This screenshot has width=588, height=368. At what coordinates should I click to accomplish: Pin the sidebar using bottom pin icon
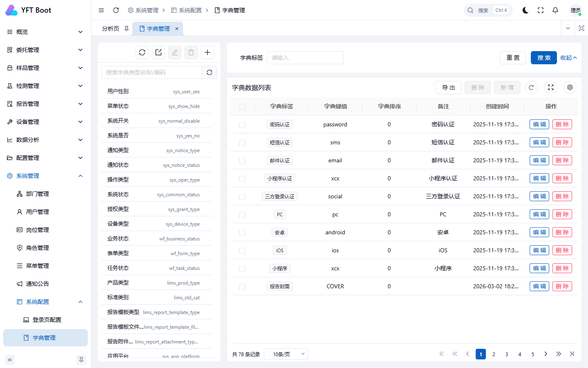pyautogui.click(x=81, y=360)
